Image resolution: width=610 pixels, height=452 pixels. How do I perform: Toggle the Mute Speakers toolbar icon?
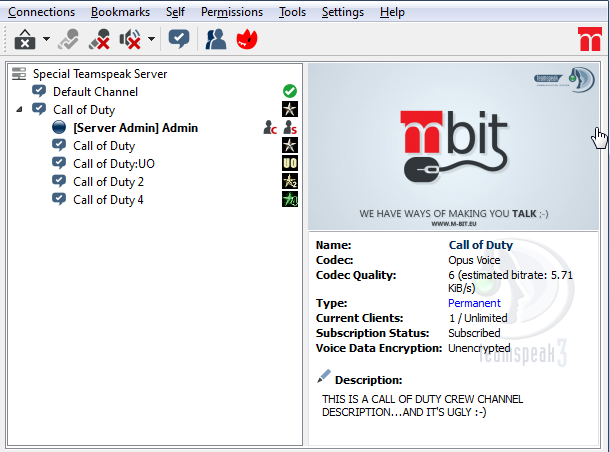coord(130,39)
